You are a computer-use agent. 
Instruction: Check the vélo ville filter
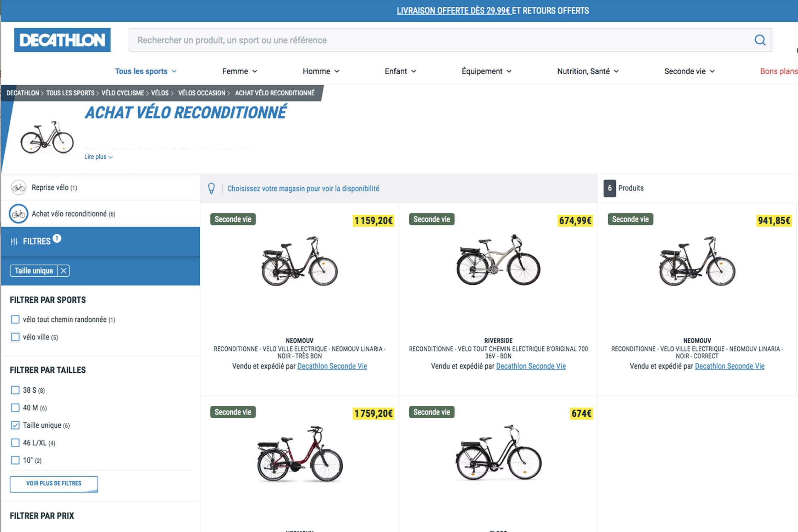[15, 337]
